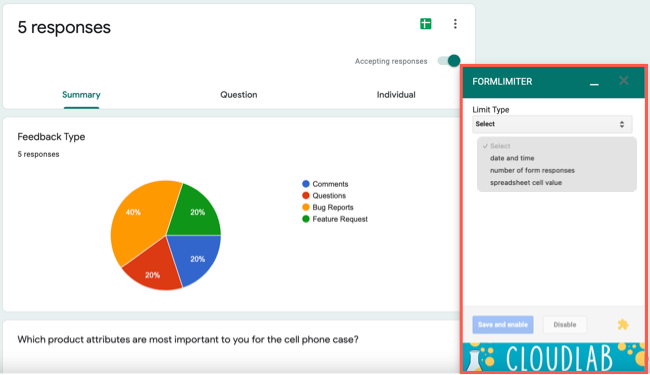Close the FormLimiter sidebar

[623, 81]
